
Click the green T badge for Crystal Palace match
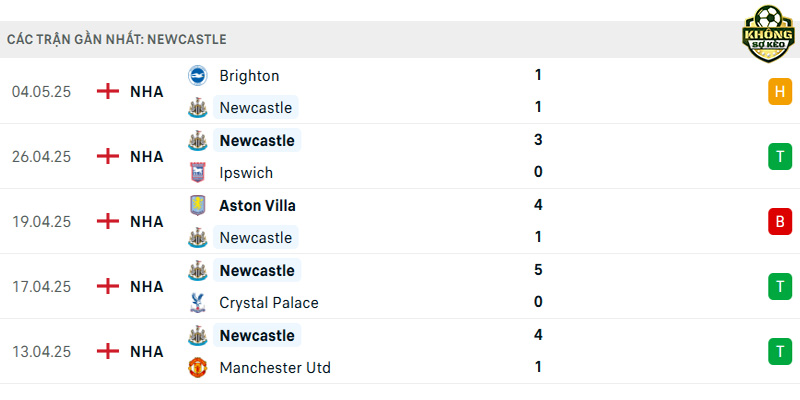pyautogui.click(x=780, y=286)
